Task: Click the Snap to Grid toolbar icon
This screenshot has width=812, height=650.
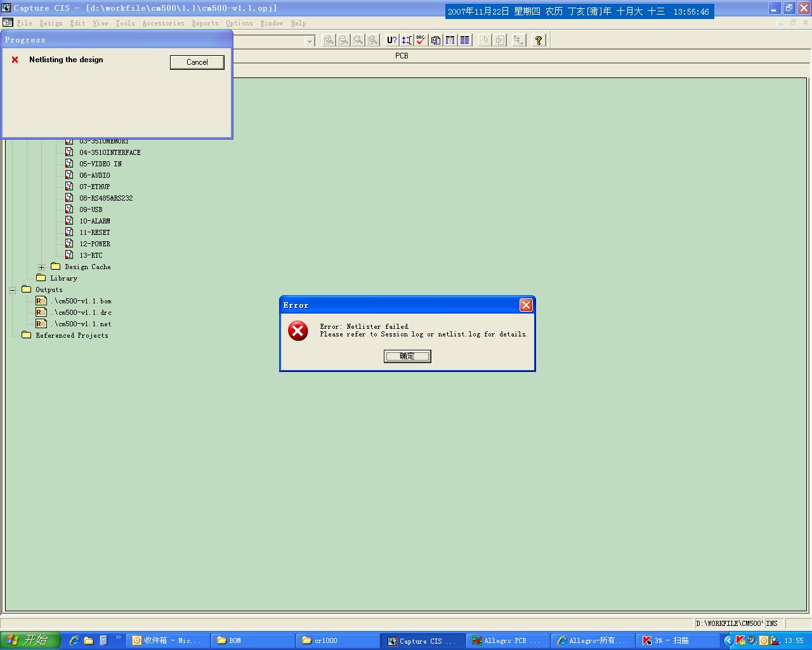Action: point(485,40)
